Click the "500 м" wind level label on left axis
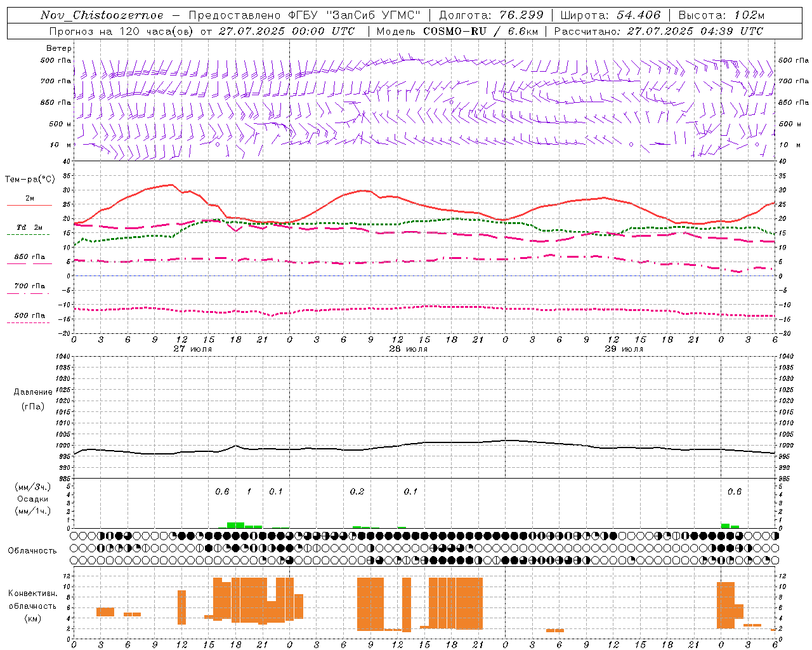Image resolution: width=812 pixels, height=650 pixels. tap(60, 124)
